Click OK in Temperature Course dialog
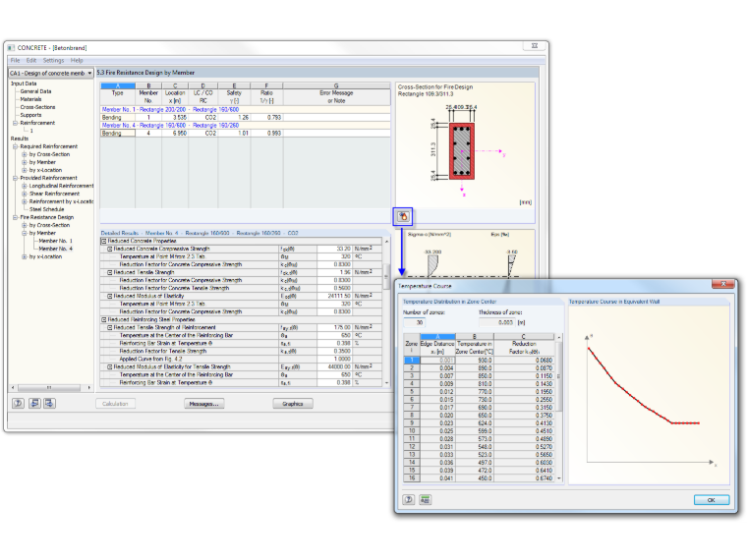Screen dimensions: 747x560 tap(712, 500)
